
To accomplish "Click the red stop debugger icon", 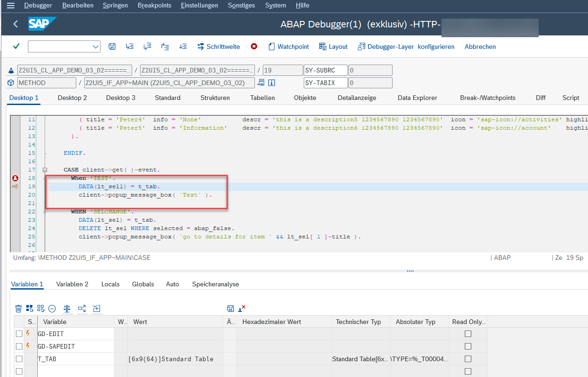I will (x=254, y=46).
